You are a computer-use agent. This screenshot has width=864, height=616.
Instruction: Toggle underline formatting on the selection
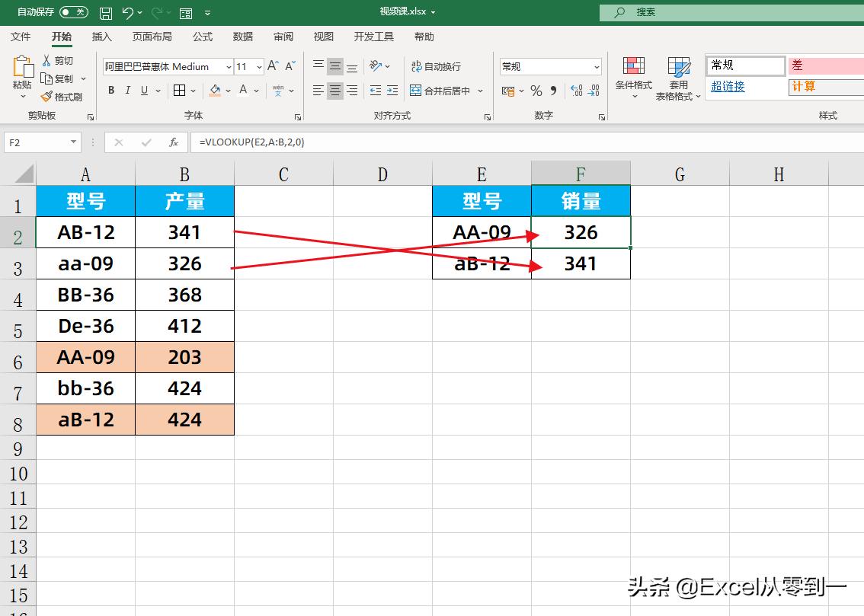[146, 90]
